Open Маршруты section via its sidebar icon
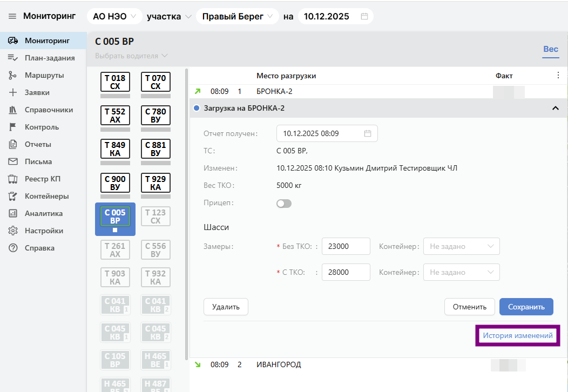Image resolution: width=568 pixels, height=392 pixels. 13,75
